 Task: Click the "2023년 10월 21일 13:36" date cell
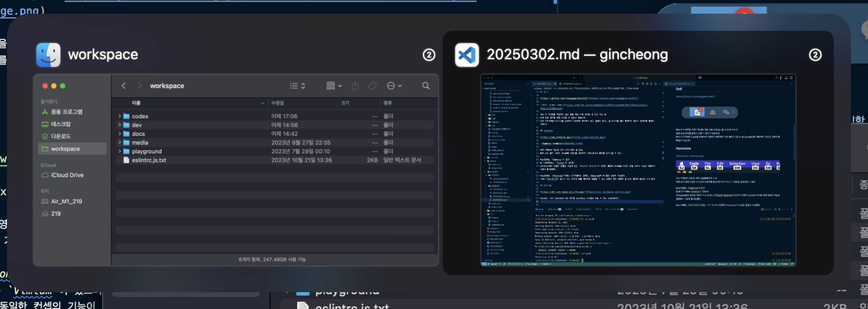(302, 160)
